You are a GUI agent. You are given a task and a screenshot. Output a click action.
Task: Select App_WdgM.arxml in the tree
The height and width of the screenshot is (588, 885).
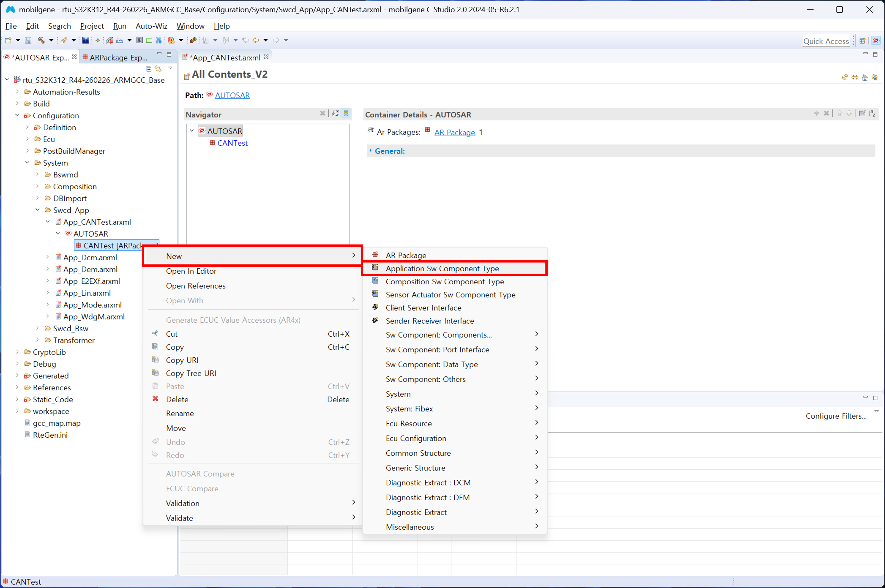pos(94,316)
